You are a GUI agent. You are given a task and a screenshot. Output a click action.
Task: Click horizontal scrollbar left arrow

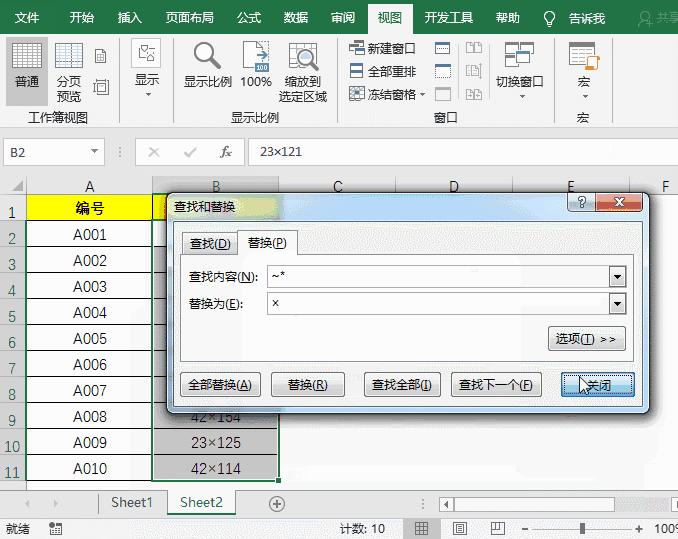pos(447,504)
